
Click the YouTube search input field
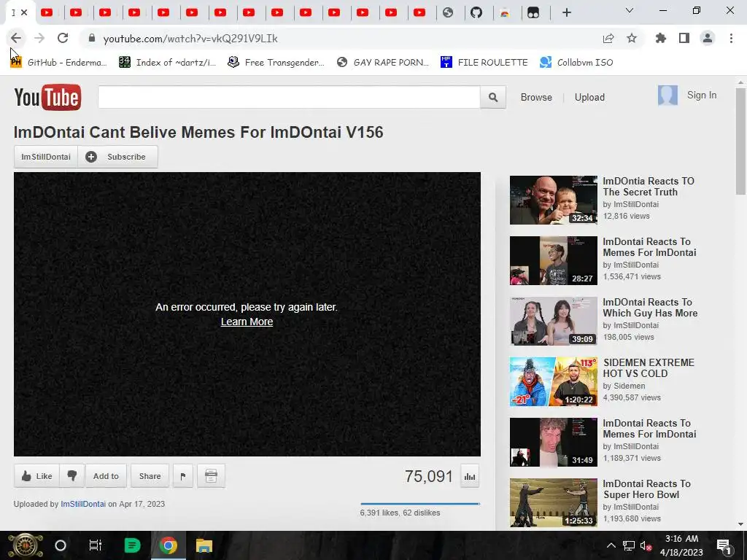pyautogui.click(x=289, y=97)
